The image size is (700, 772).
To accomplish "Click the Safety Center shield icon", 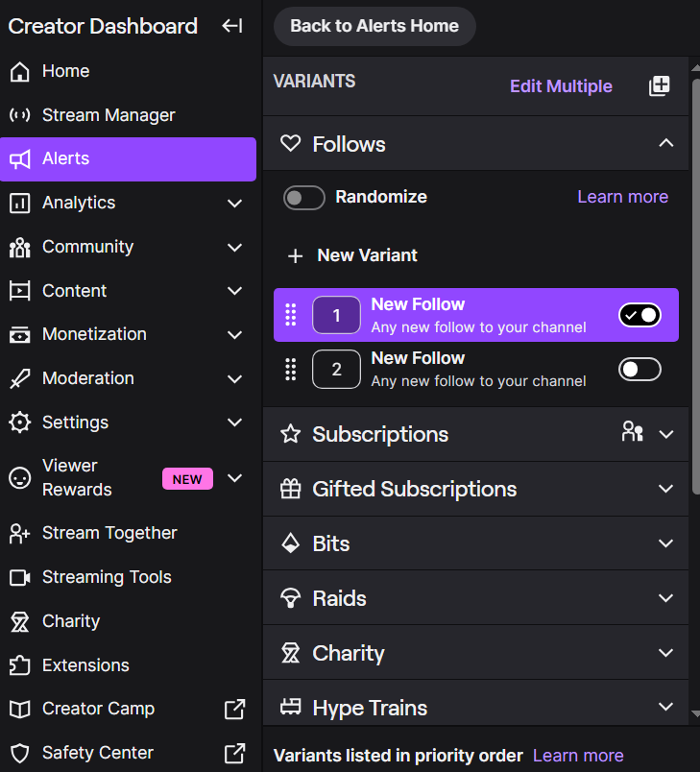I will (x=20, y=753).
